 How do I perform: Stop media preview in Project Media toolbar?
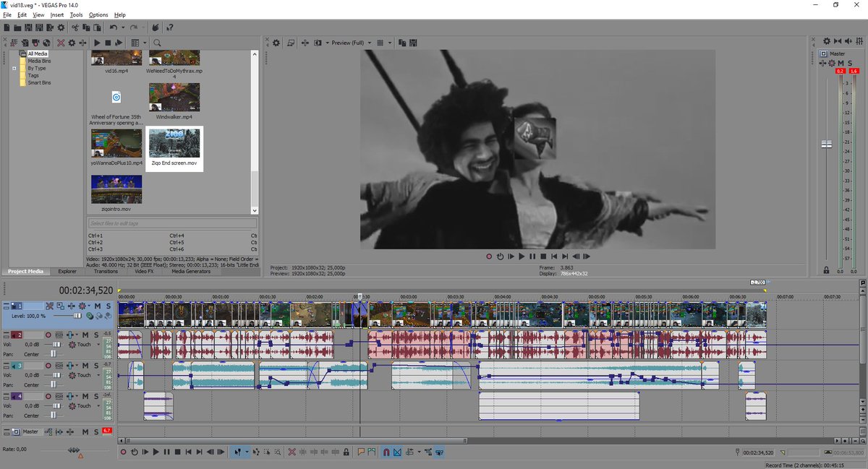click(108, 43)
